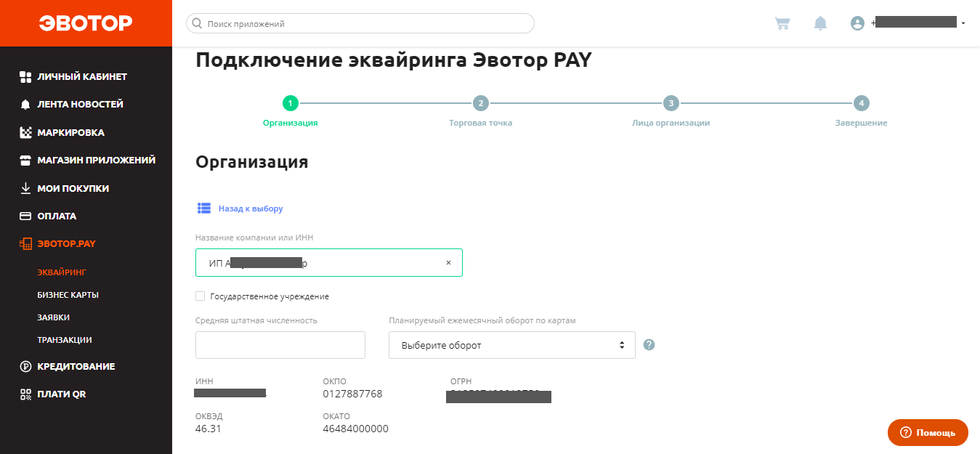The image size is (980, 454).
Task: Click the Организация step label
Action: [x=290, y=123]
